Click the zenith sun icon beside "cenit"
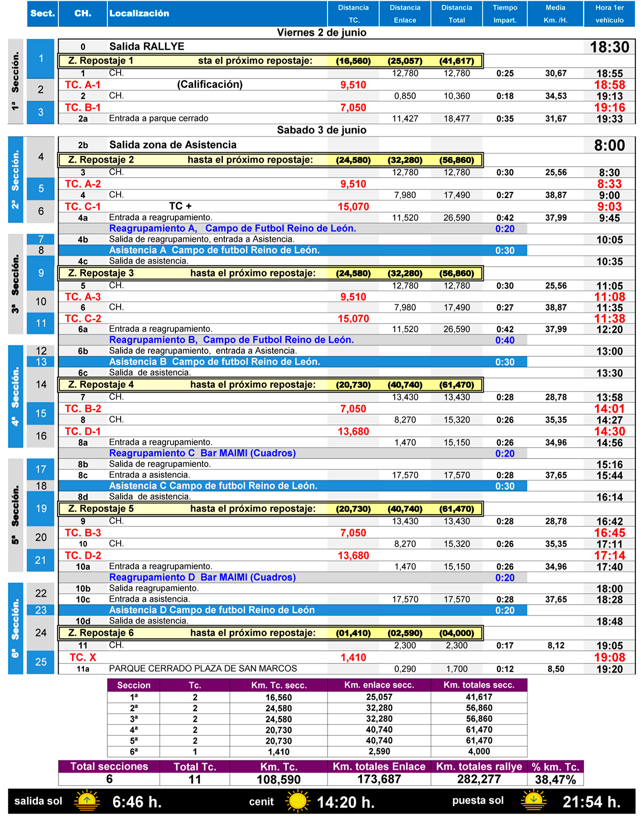 pyautogui.click(x=297, y=801)
